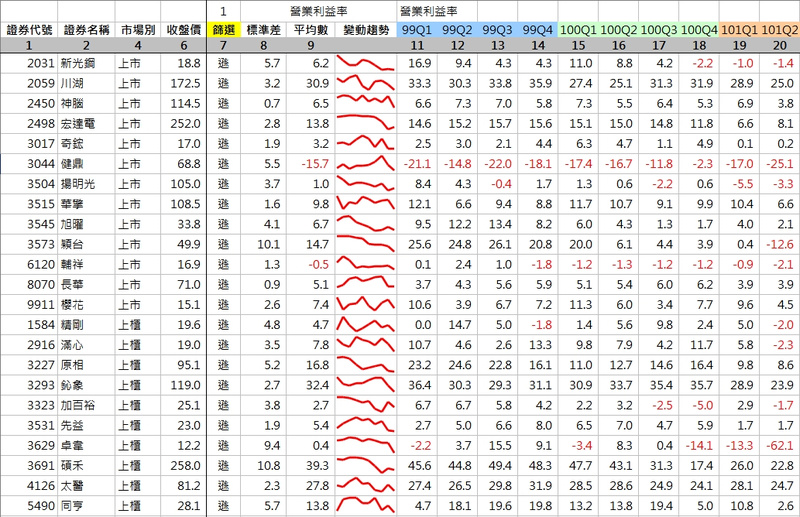Select the 選 filter cell in 同亨 row

pos(223,506)
